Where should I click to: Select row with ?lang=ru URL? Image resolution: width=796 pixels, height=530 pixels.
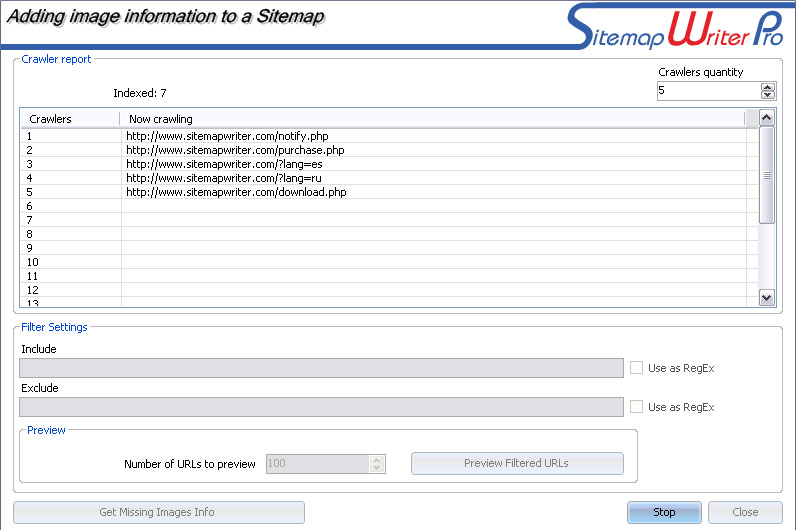[x=389, y=178]
